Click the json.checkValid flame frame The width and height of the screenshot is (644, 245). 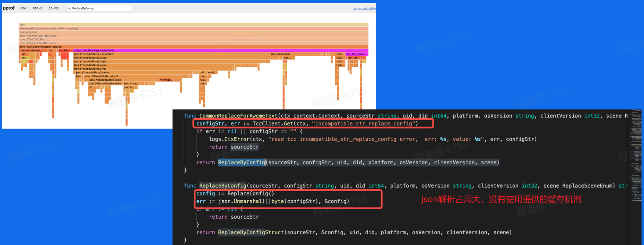coord(292,54)
